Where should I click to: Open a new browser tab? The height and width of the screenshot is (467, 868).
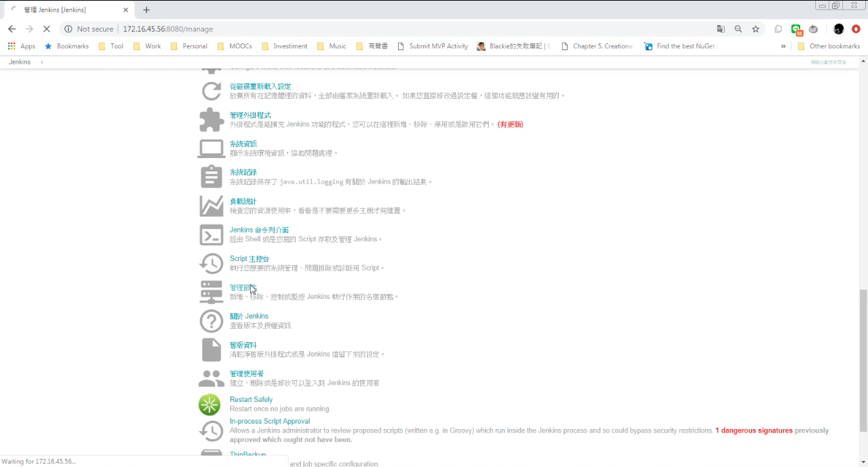pyautogui.click(x=146, y=9)
